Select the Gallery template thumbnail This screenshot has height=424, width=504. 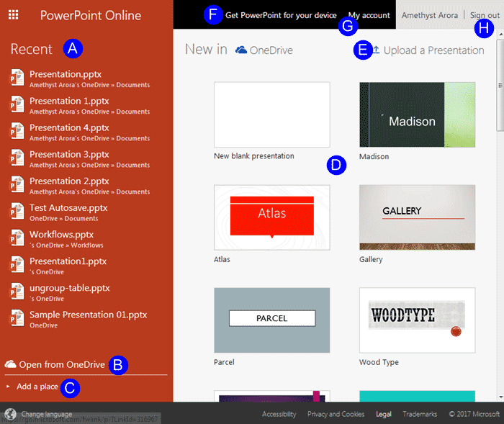417,217
